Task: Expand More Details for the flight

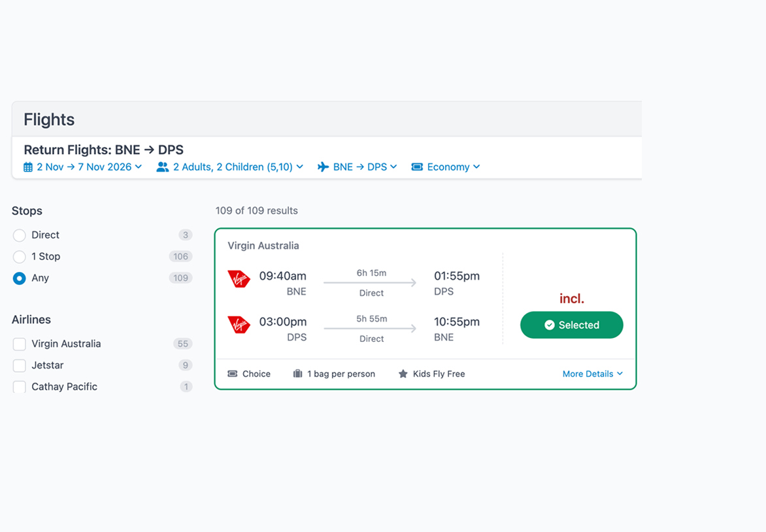Action: point(592,374)
